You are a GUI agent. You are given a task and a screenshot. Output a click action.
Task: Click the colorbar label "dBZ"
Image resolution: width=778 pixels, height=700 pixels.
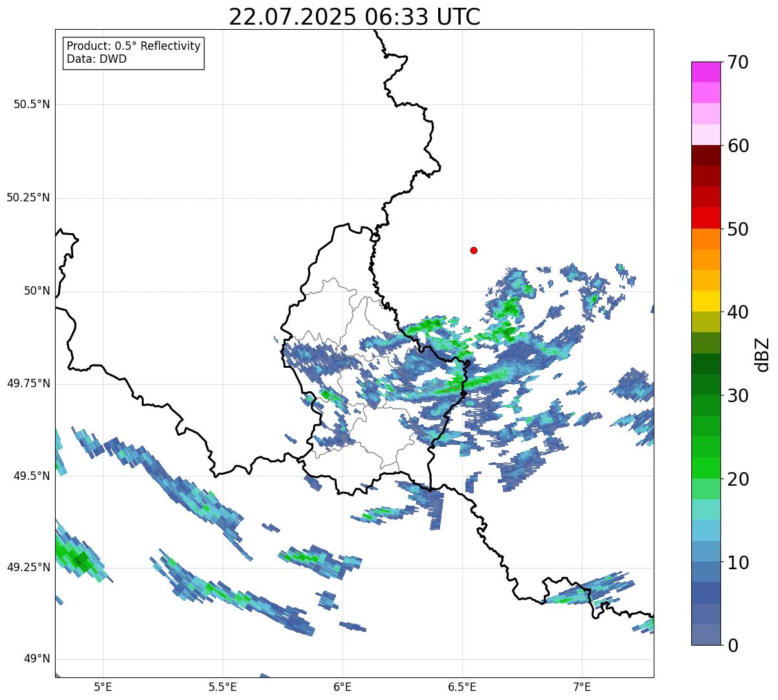click(762, 354)
